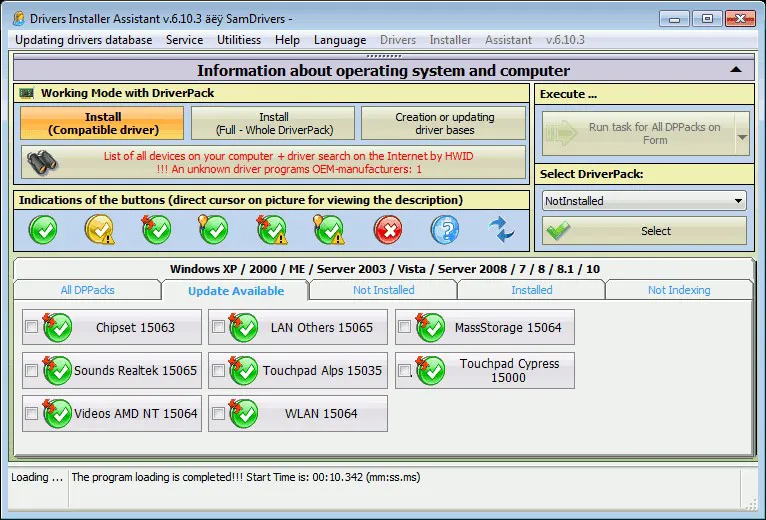Tick the Chipset 15063 checkbox
Image resolution: width=766 pixels, height=520 pixels.
point(31,327)
